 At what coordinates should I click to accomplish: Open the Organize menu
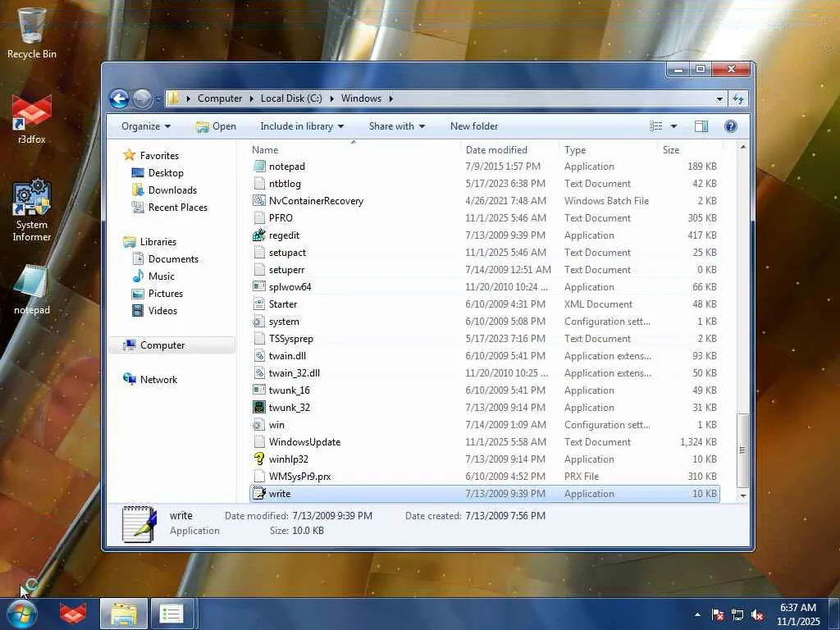146,126
